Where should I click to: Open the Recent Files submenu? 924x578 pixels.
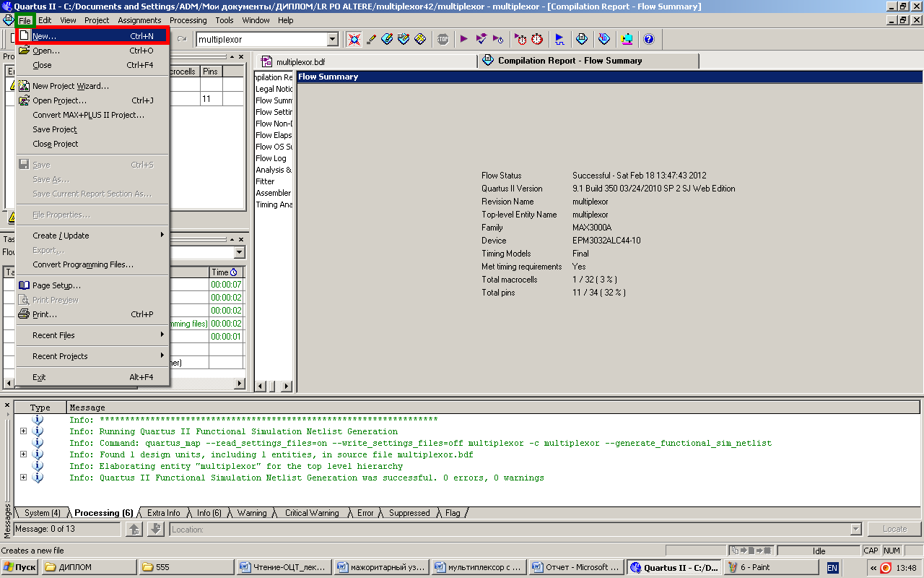(92, 335)
